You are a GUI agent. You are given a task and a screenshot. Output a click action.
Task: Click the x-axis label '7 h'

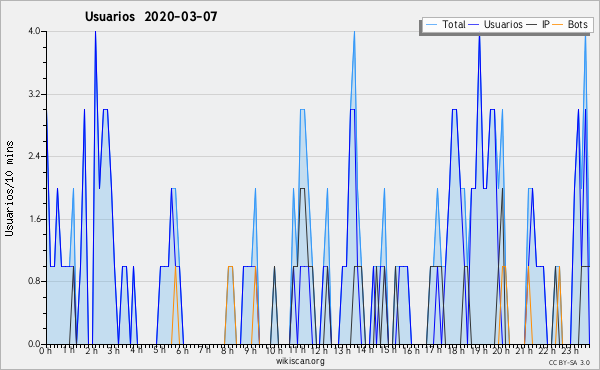204,350
